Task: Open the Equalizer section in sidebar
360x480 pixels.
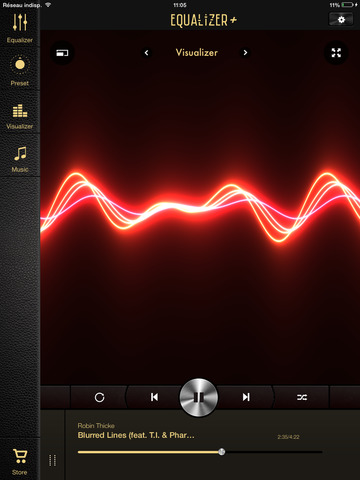Action: 20,28
